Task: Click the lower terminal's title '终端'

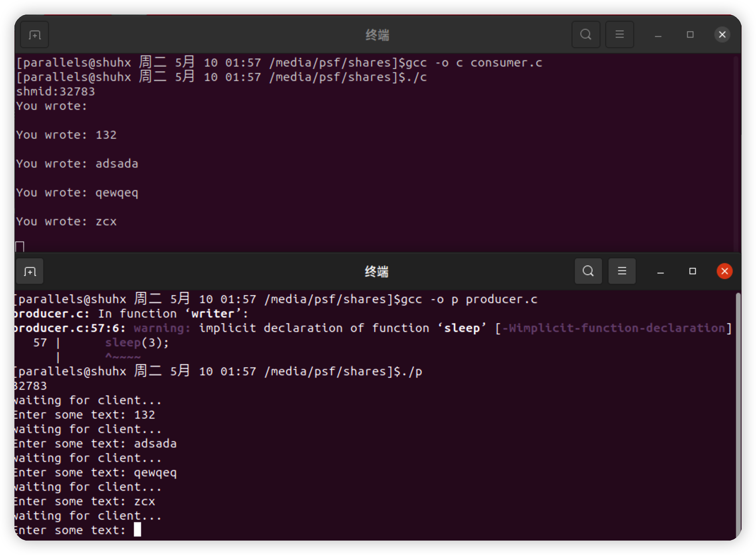Action: (376, 272)
